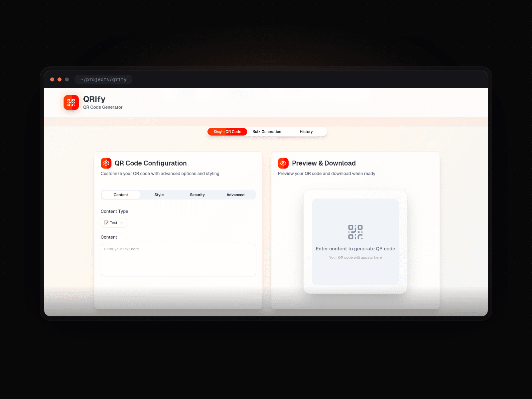The image size is (532, 399).
Task: Expand the Content Type Text dropdown
Action: click(x=114, y=223)
